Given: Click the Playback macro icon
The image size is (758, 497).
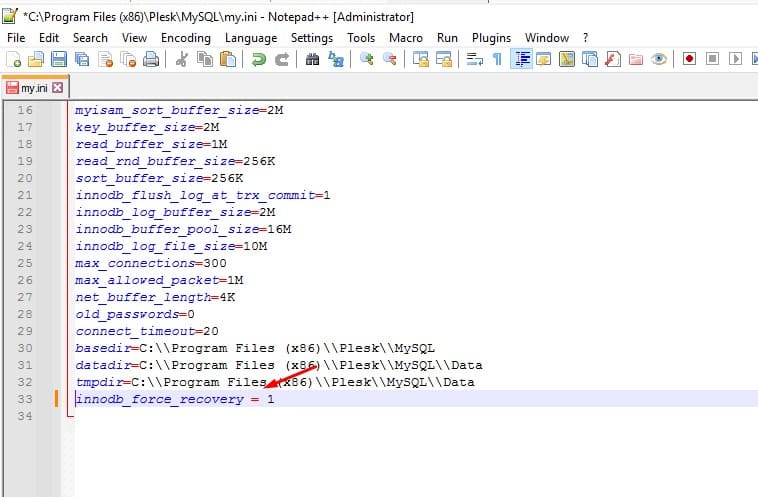Looking at the screenshot, I should [735, 59].
